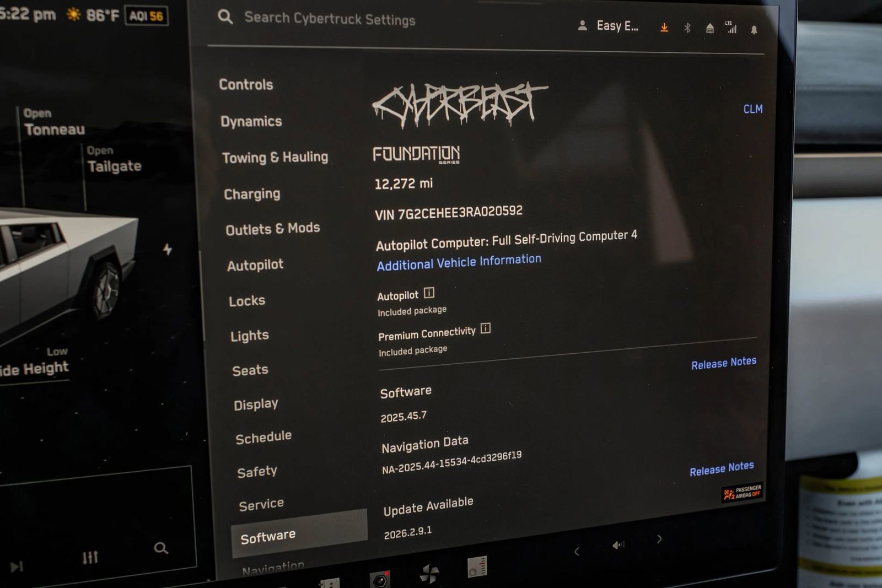Screen dimensions: 882x588
Task: Tap the Foundation Series badge
Action: 416,154
